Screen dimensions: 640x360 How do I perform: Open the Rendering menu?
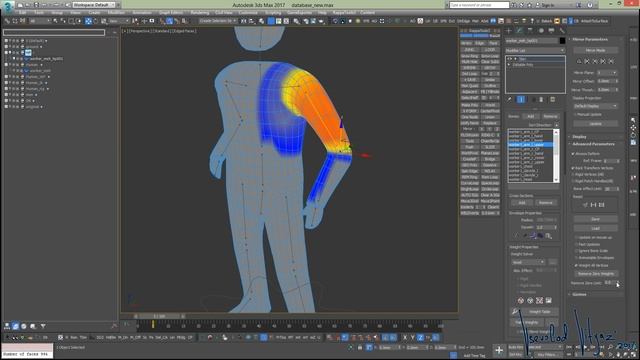click(200, 13)
